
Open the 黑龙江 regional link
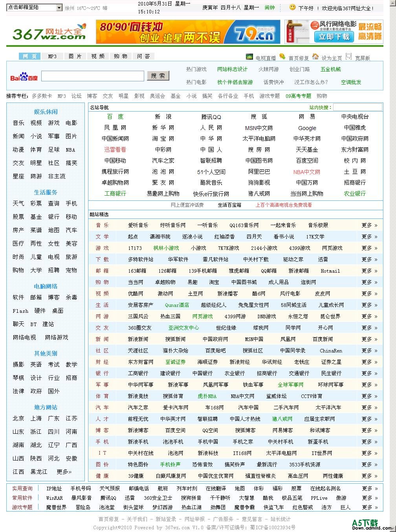pyautogui.click(x=39, y=472)
